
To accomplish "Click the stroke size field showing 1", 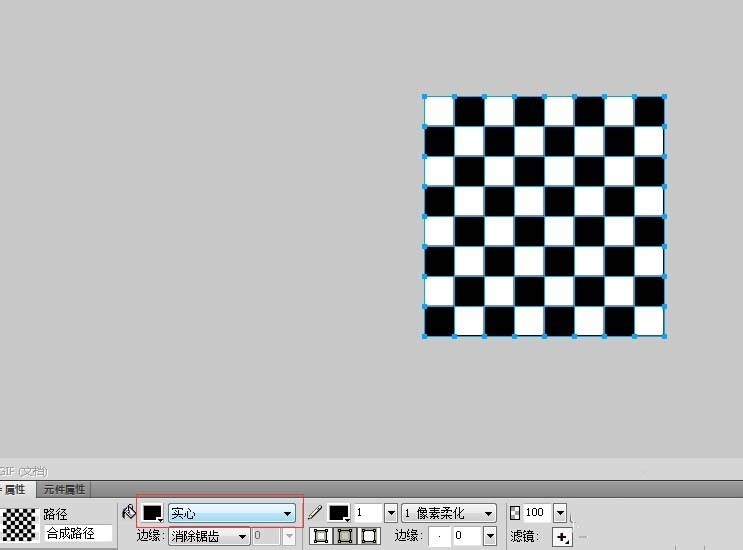I will 366,513.
